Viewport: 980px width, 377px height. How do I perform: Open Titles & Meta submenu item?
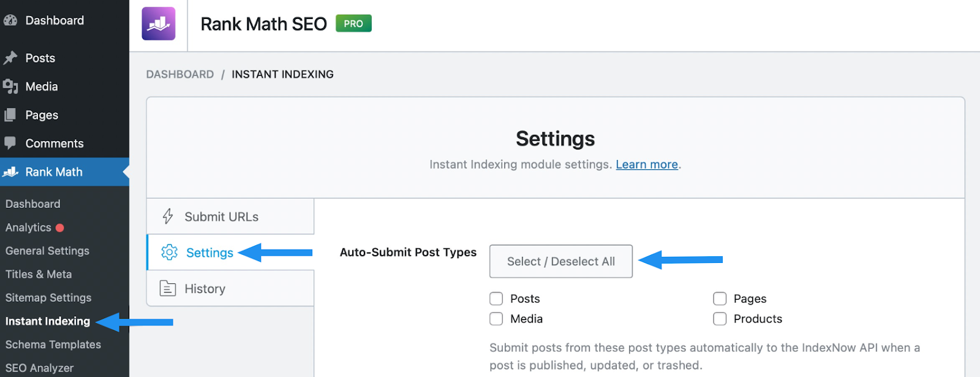coord(39,274)
